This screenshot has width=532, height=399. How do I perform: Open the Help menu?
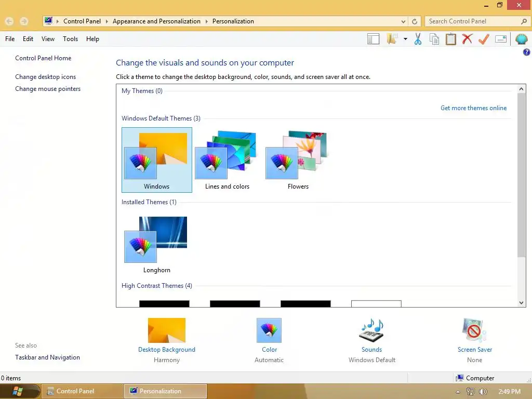[x=92, y=39]
